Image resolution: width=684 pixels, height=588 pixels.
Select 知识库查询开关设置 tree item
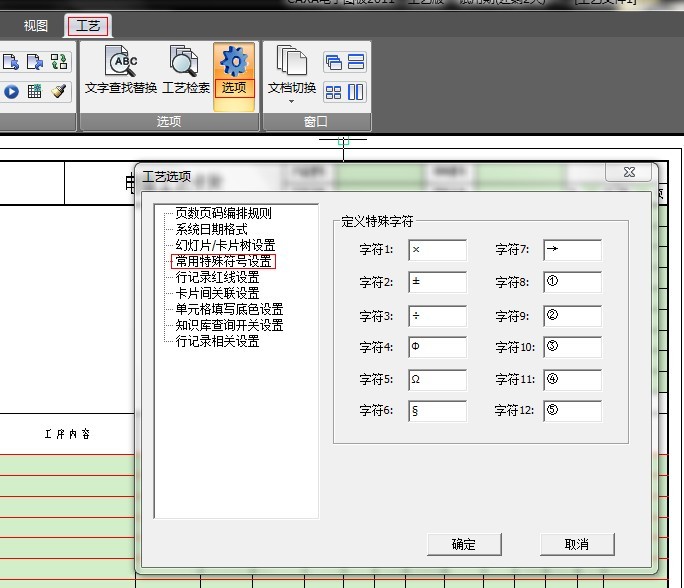click(x=229, y=325)
